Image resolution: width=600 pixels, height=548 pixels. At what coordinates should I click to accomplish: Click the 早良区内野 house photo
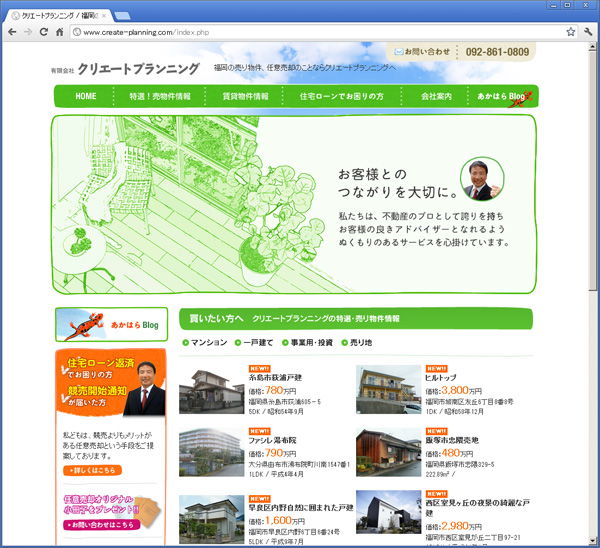pos(212,519)
